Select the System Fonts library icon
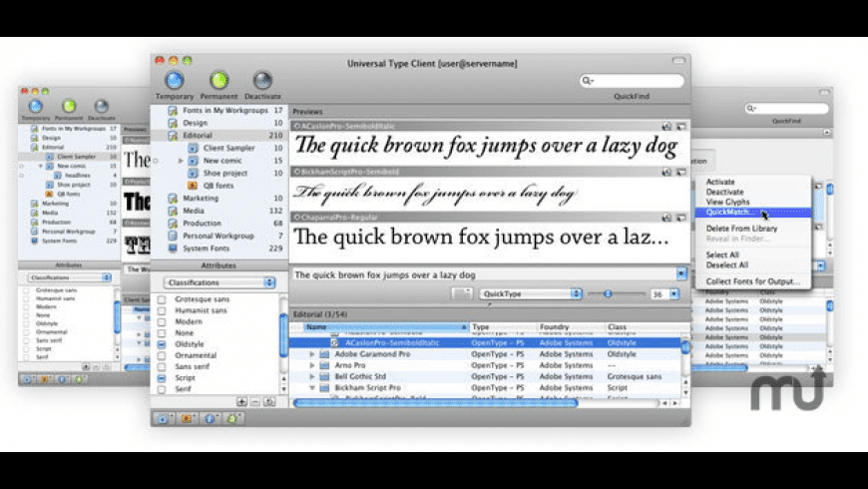Image resolution: width=868 pixels, height=489 pixels. [173, 248]
